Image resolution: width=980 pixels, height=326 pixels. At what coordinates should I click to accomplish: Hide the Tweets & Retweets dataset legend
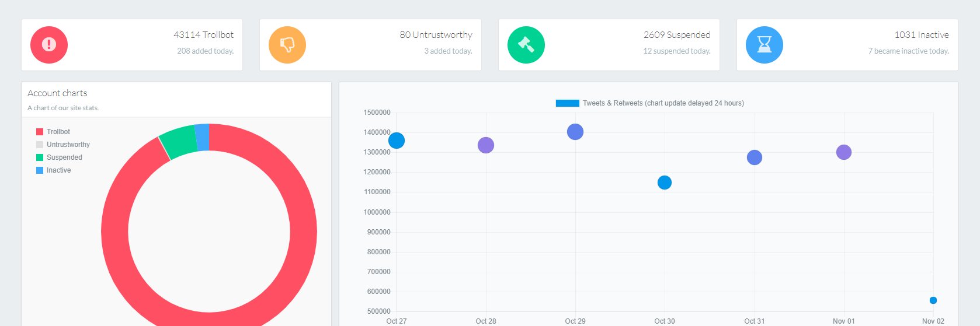click(649, 103)
